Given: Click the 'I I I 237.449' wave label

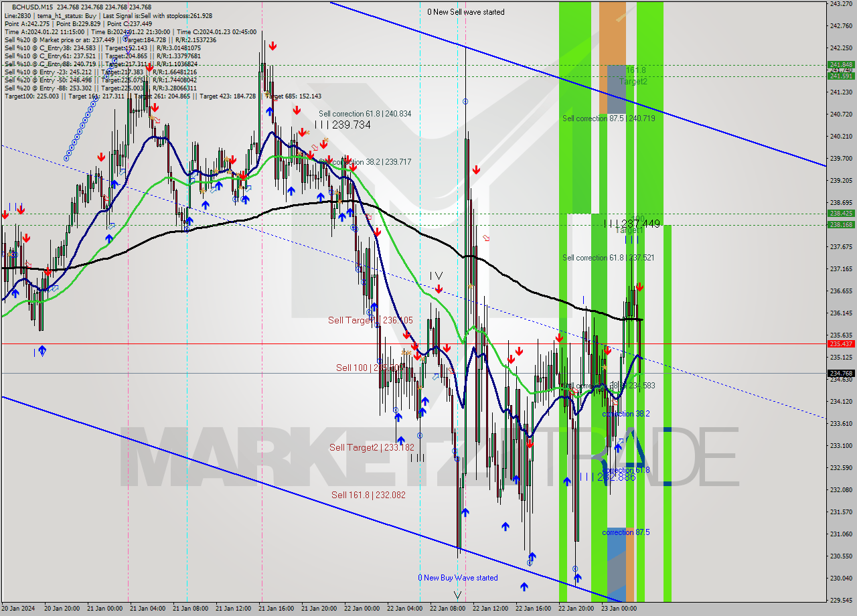Looking at the screenshot, I should click(632, 224).
